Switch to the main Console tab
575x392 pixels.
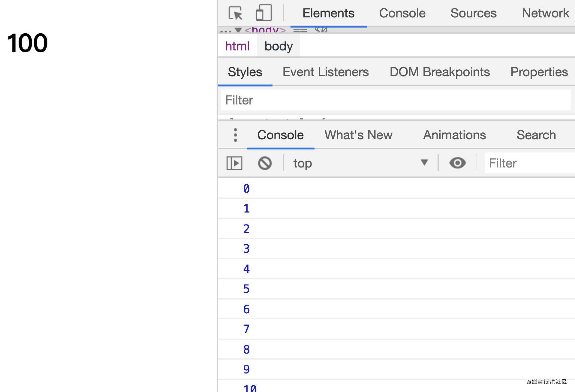pyautogui.click(x=402, y=13)
